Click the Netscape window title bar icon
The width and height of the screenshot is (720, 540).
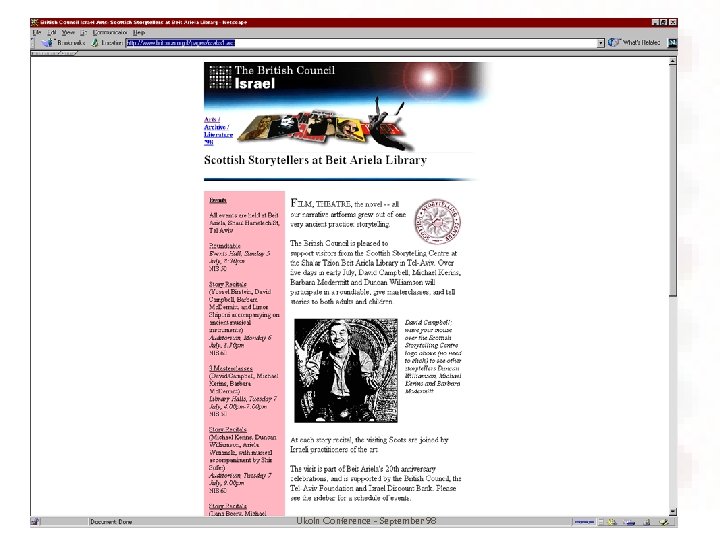pyautogui.click(x=34, y=22)
